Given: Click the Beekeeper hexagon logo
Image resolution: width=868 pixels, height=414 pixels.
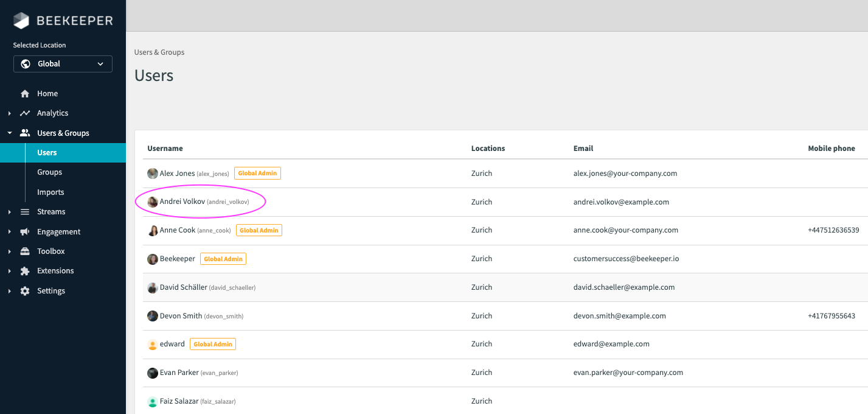Looking at the screenshot, I should (x=20, y=20).
